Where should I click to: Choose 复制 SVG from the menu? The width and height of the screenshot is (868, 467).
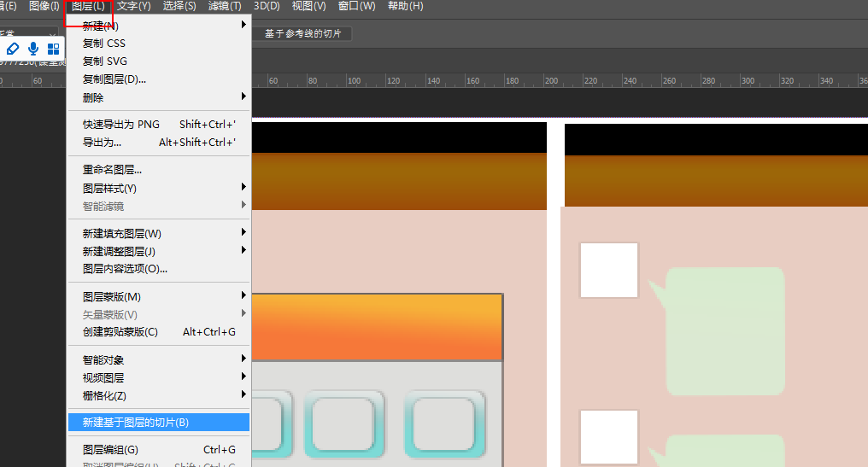[105, 61]
